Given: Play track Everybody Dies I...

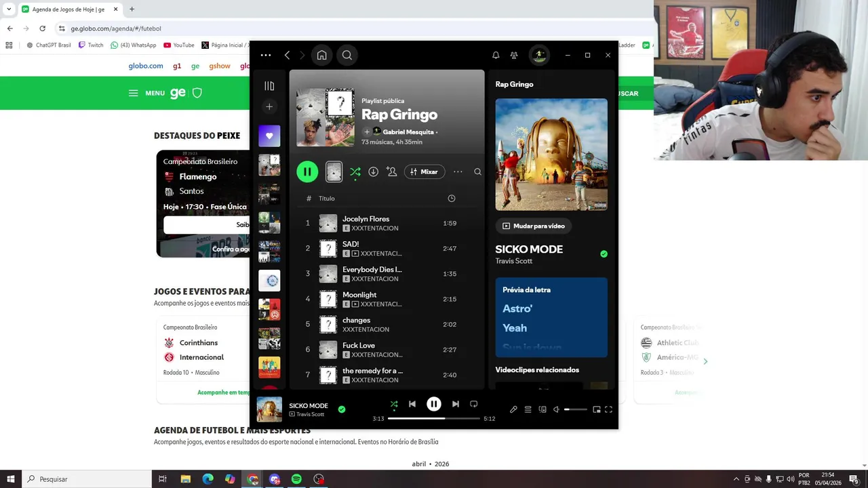Looking at the screenshot, I should [387, 274].
